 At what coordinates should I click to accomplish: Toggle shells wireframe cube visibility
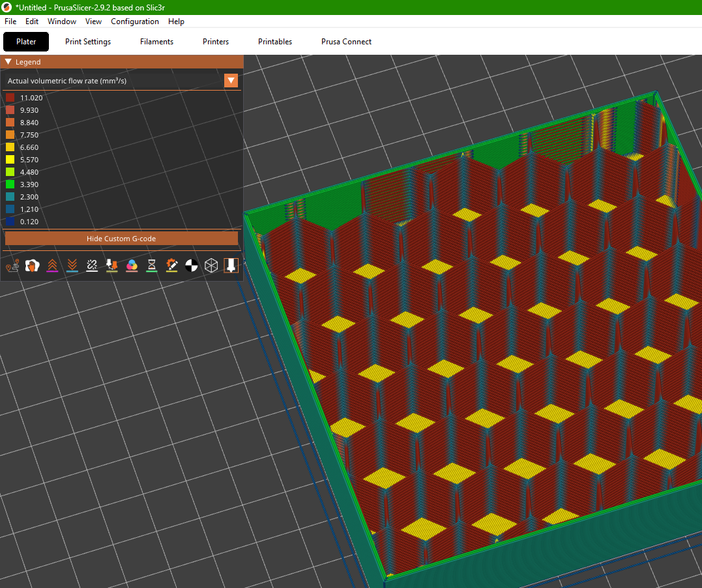[x=211, y=265]
